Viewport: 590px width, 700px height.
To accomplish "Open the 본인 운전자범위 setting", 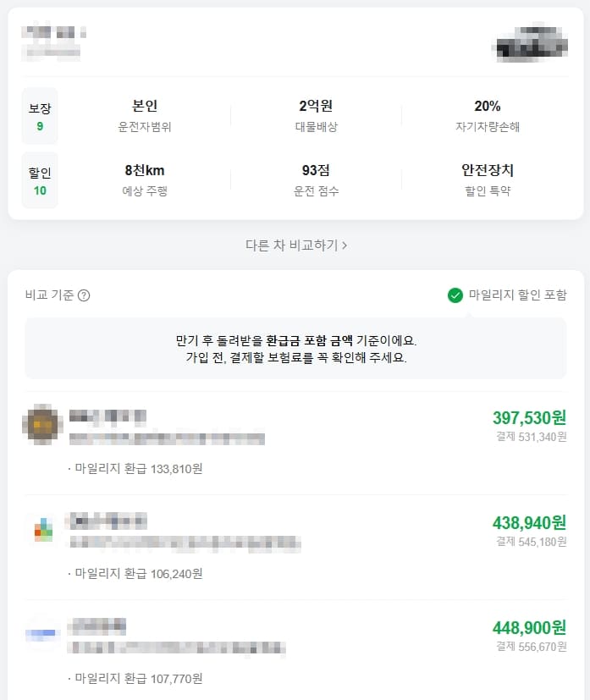I will point(146,113).
